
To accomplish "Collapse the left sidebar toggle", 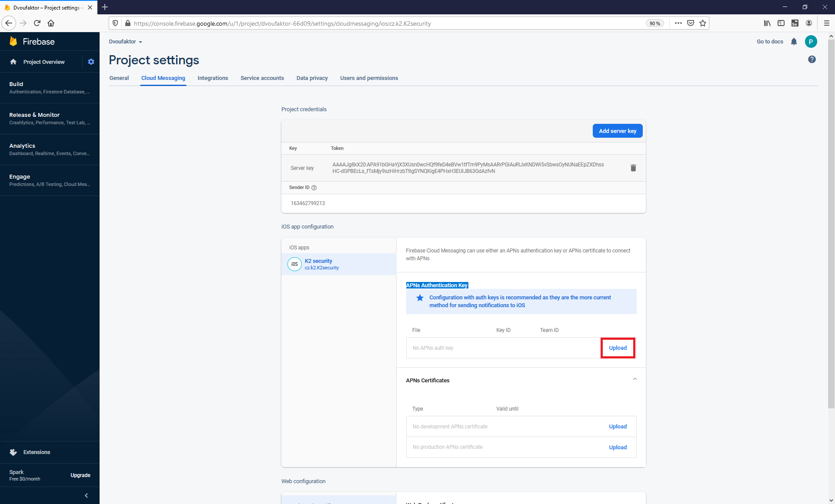I will click(86, 494).
